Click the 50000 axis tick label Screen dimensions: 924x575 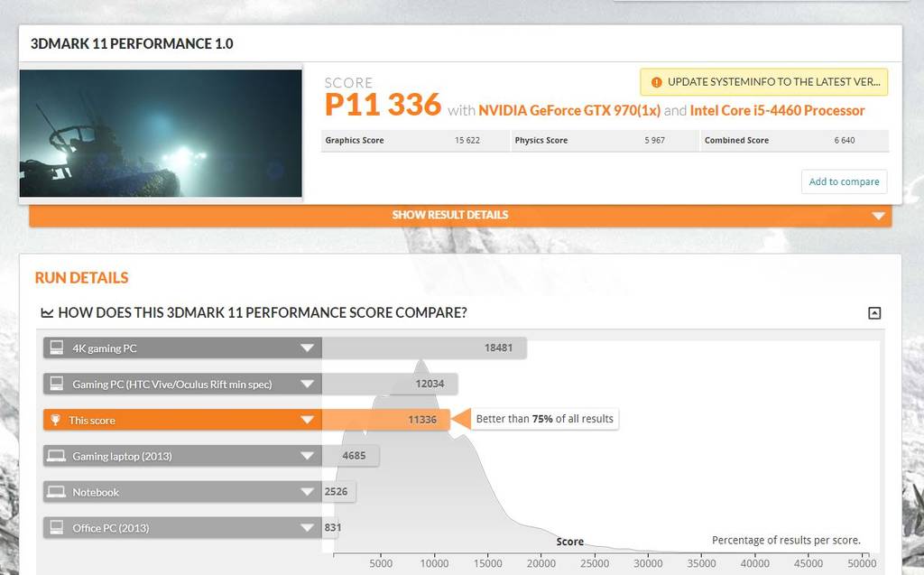click(862, 563)
